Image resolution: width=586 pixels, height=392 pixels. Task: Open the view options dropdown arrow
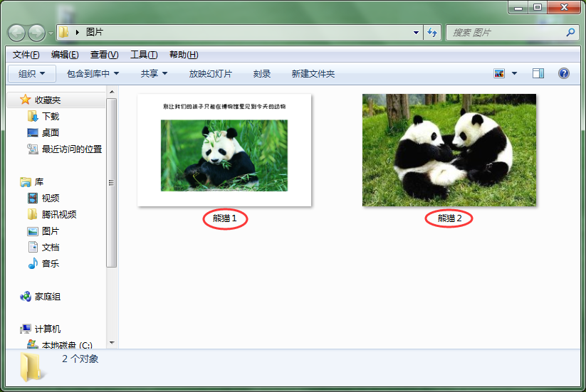click(x=514, y=73)
